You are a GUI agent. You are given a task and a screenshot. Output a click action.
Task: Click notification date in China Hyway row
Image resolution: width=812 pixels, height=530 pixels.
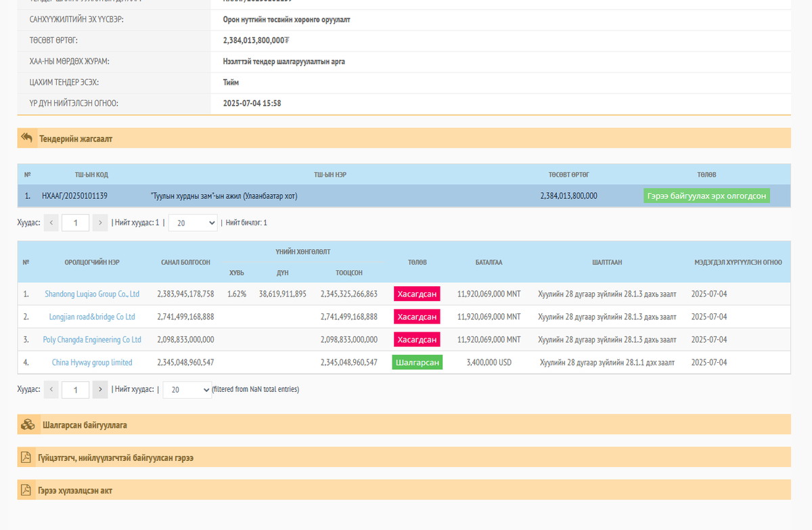709,363
